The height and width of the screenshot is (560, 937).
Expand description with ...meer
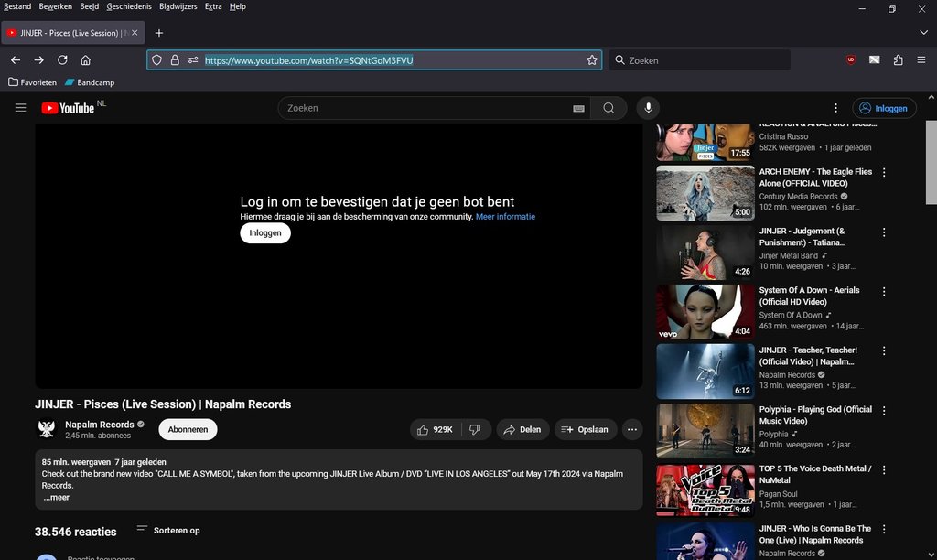pyautogui.click(x=56, y=497)
